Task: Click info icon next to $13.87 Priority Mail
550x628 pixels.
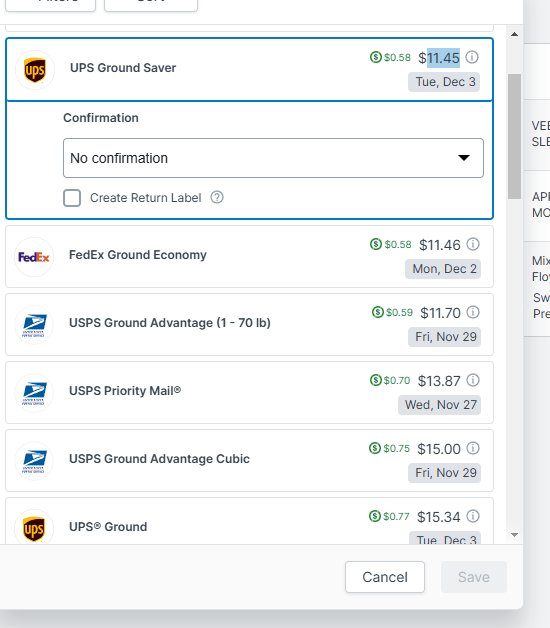Action: click(473, 380)
